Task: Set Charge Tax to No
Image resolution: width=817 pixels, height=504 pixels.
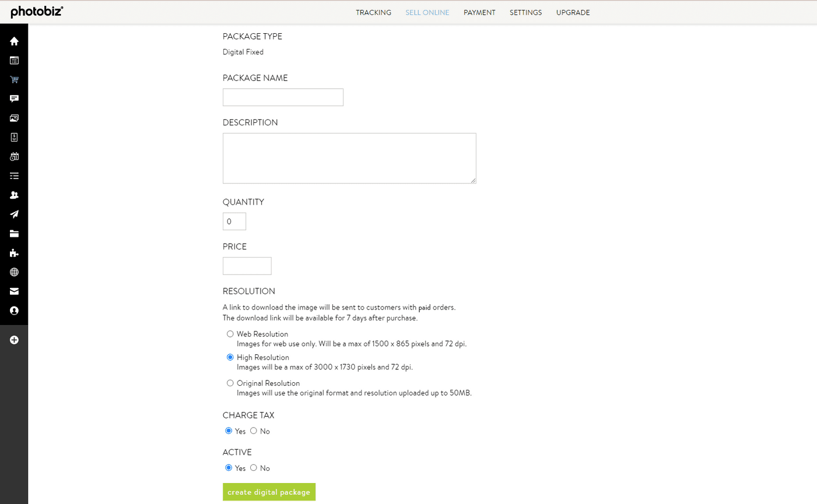Action: click(x=254, y=431)
